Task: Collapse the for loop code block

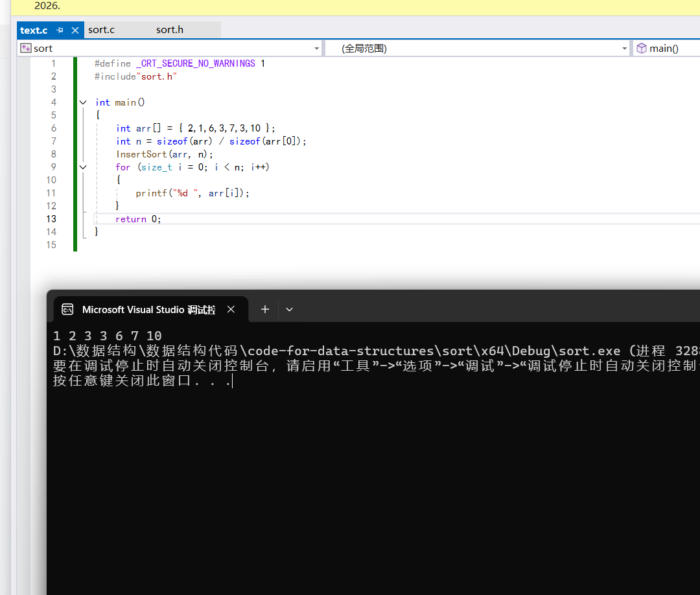Action: click(83, 167)
